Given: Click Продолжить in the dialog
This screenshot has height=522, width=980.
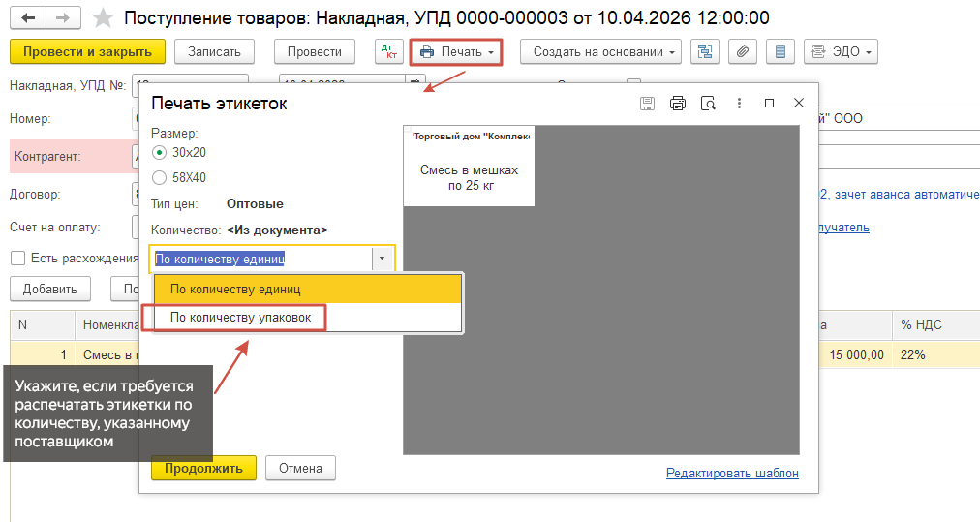Looking at the screenshot, I should click(x=203, y=468).
